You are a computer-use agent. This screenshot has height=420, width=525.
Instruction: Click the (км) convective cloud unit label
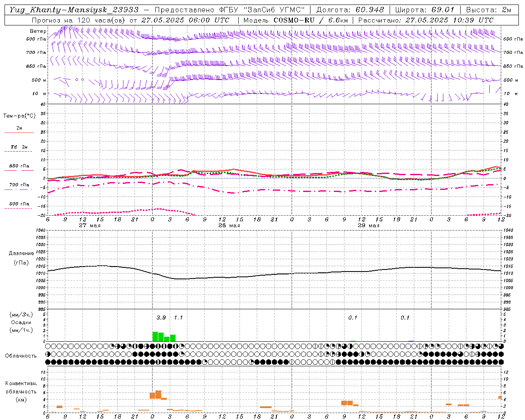pos(21,399)
